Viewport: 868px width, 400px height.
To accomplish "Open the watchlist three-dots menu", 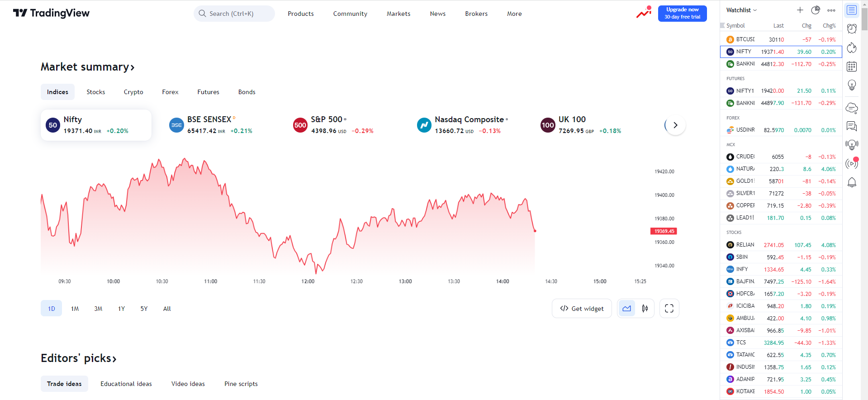I will tap(831, 10).
